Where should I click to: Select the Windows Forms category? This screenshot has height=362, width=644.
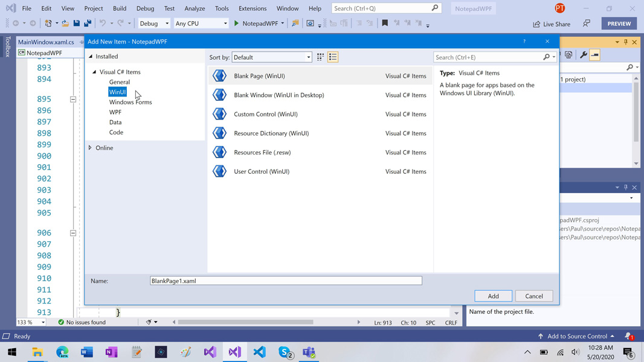tap(130, 102)
